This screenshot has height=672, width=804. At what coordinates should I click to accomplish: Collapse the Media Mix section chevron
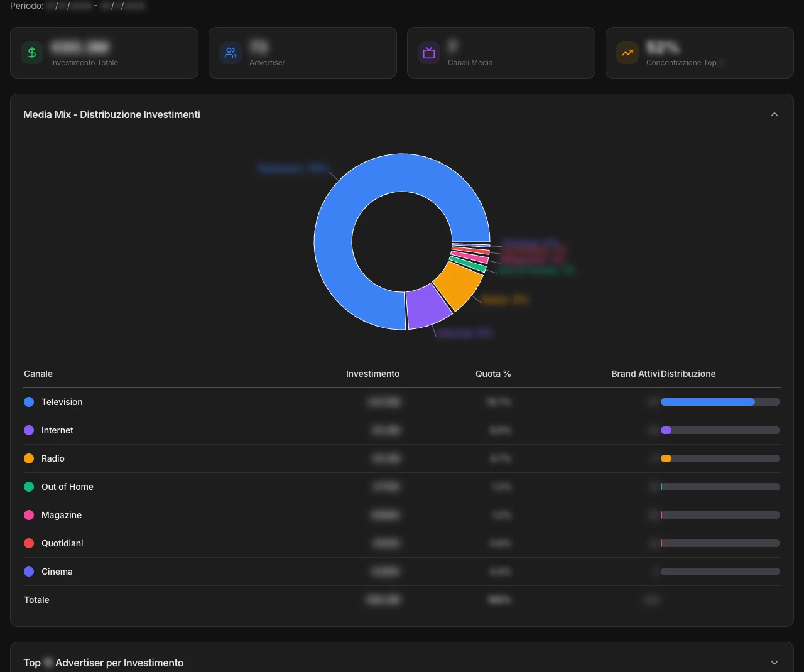point(774,114)
